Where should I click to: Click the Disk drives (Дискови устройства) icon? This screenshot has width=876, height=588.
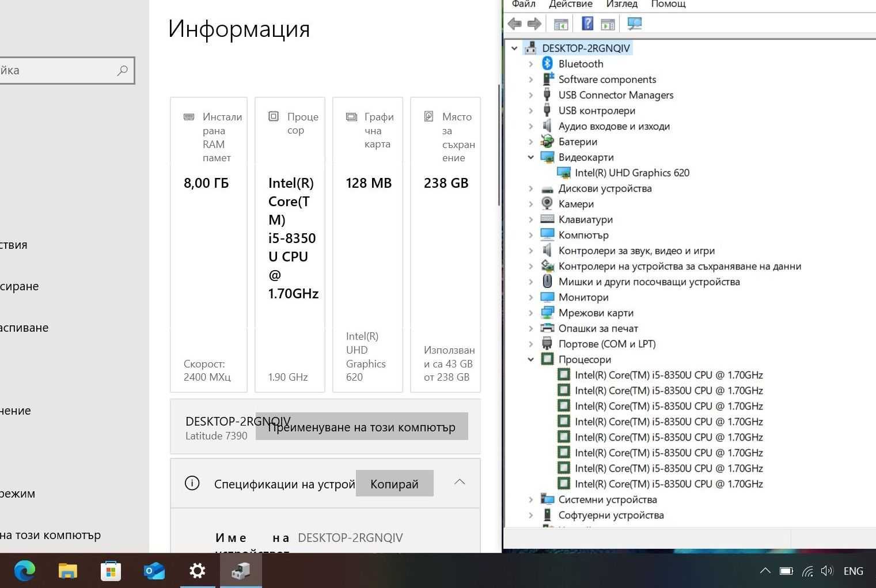547,188
